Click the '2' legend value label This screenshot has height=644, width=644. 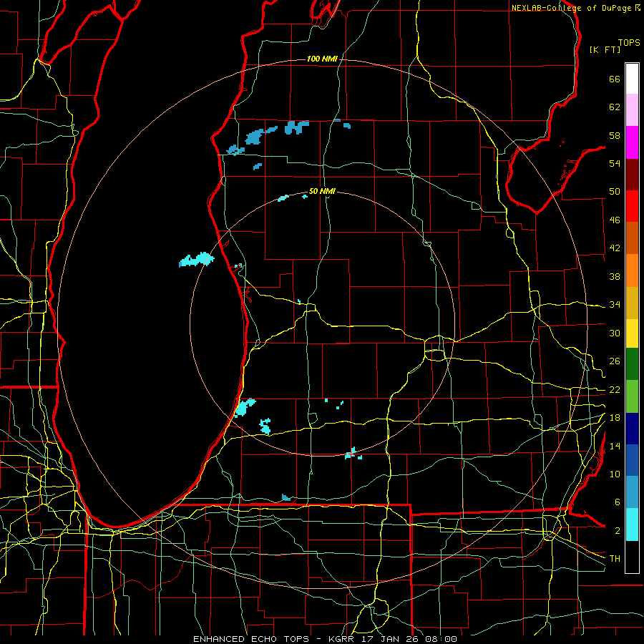coord(617,531)
